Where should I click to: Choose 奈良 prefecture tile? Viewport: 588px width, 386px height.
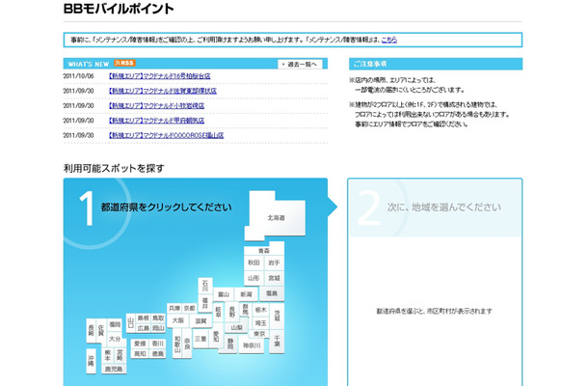click(x=187, y=344)
